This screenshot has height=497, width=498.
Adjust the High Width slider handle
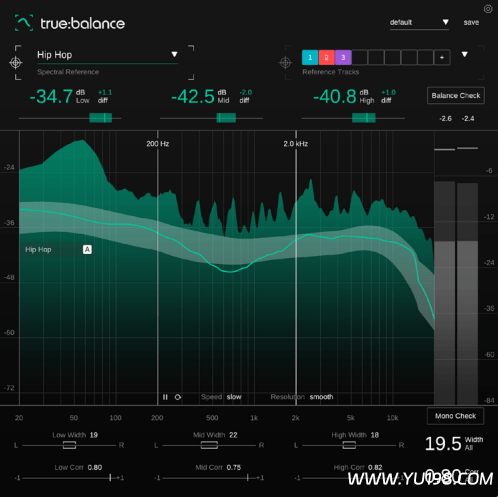[349, 445]
